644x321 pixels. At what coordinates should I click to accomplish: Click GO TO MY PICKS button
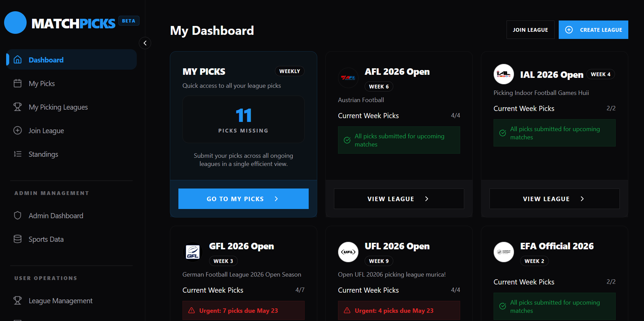tap(244, 199)
